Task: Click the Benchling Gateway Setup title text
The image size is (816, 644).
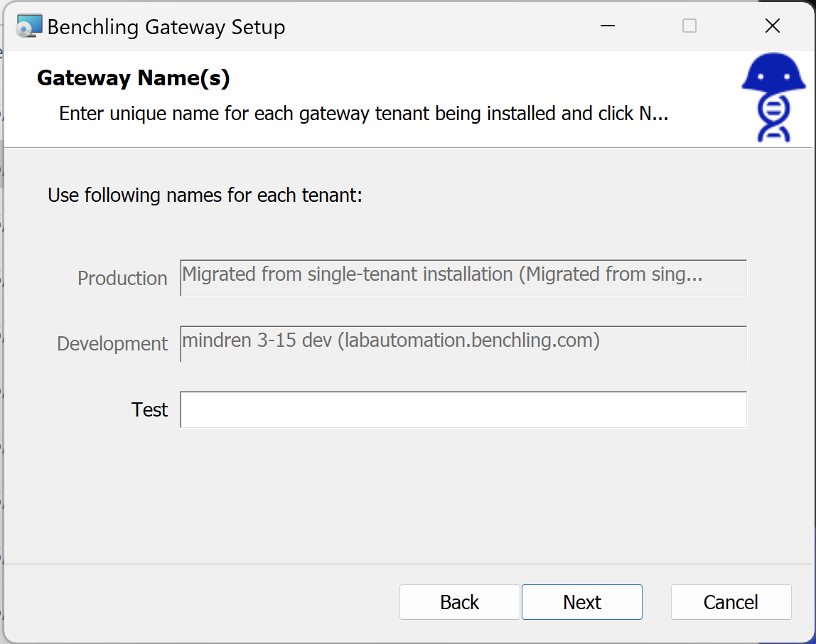Action: [x=166, y=27]
